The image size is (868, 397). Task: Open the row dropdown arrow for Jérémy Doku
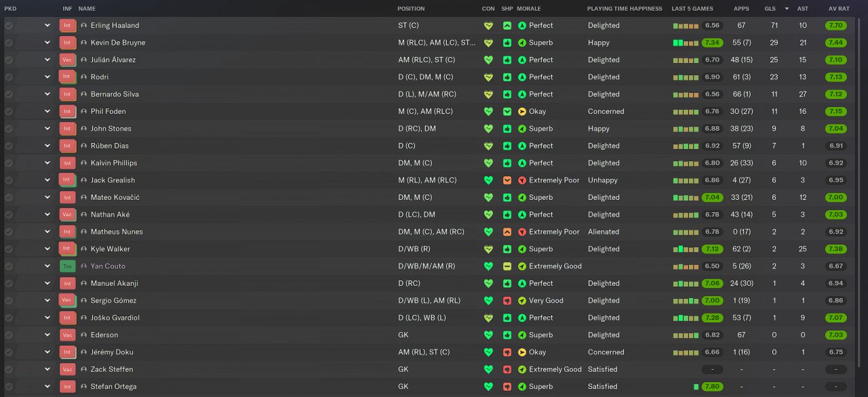(x=47, y=352)
